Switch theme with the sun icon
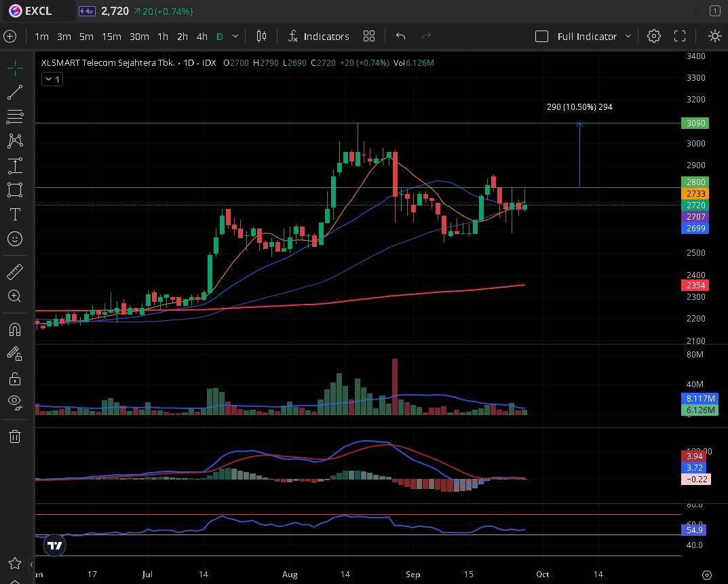Viewport: 728px width, 584px height. pos(714,36)
